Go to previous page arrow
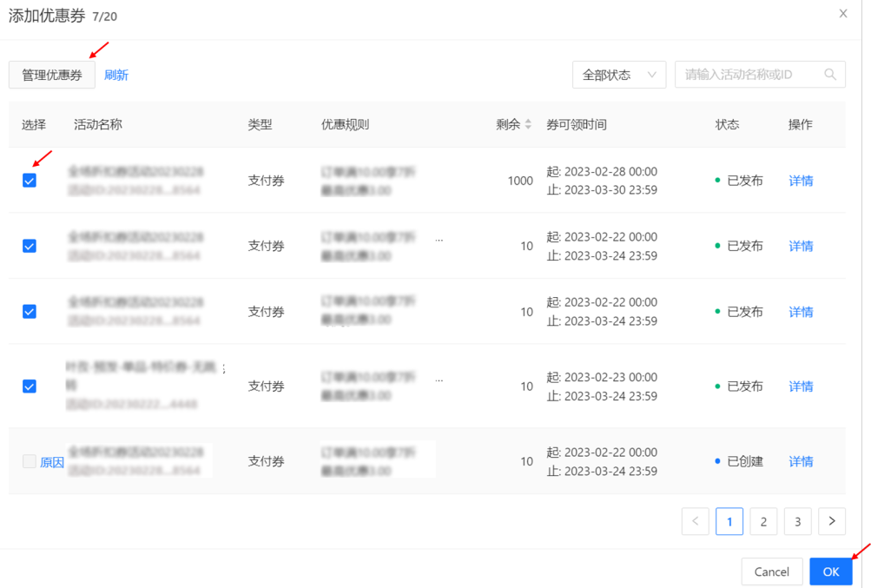Viewport: 871px width, 588px height. pyautogui.click(x=695, y=521)
